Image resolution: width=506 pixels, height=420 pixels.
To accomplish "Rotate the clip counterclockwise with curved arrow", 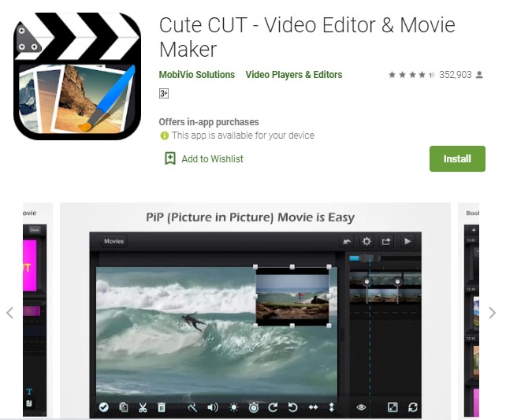I will coord(292,407).
